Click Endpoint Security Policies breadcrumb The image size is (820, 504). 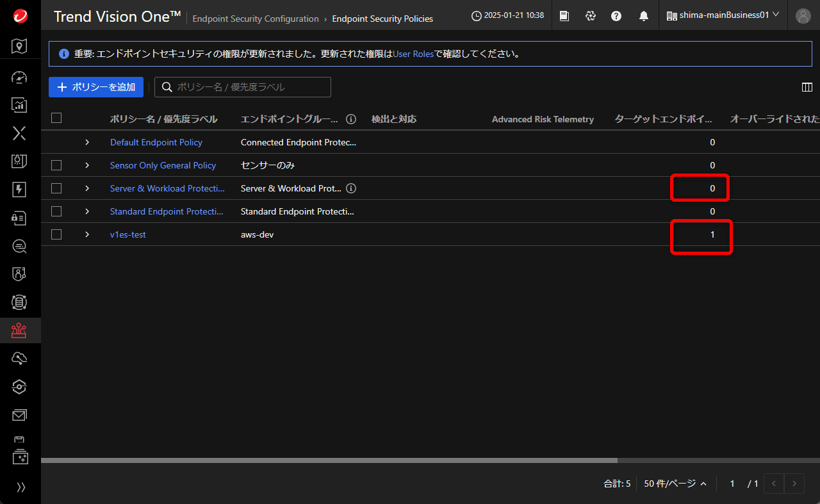[x=382, y=19]
